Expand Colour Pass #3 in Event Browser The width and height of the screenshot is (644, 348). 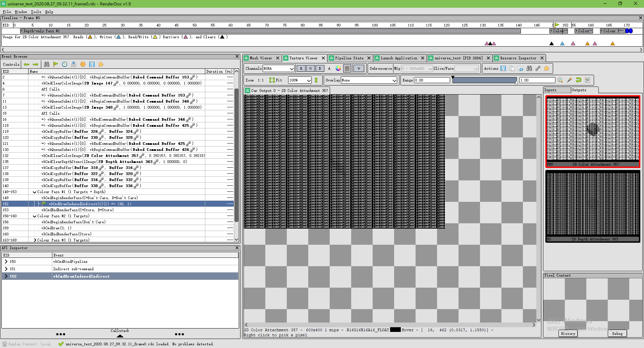[x=35, y=240]
